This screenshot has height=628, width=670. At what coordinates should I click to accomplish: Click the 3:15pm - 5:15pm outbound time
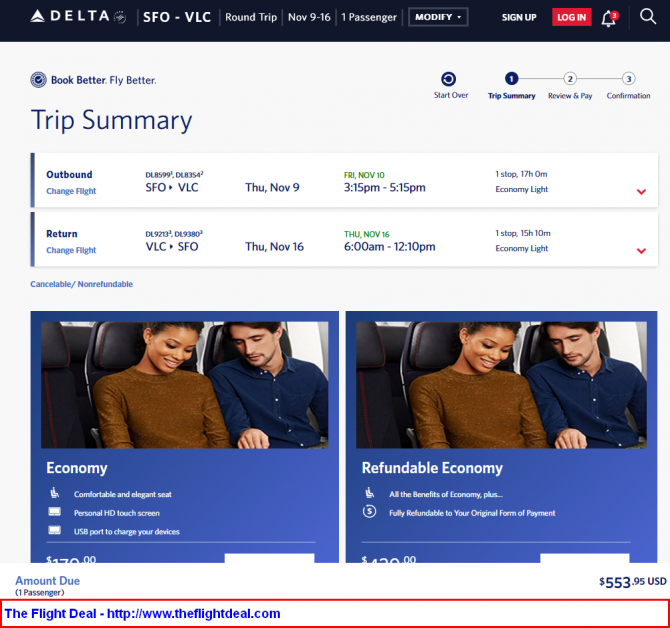point(385,187)
